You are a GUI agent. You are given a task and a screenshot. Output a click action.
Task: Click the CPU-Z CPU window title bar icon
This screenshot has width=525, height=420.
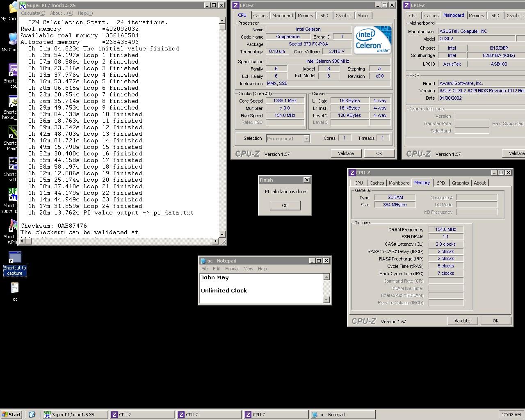[x=235, y=5]
